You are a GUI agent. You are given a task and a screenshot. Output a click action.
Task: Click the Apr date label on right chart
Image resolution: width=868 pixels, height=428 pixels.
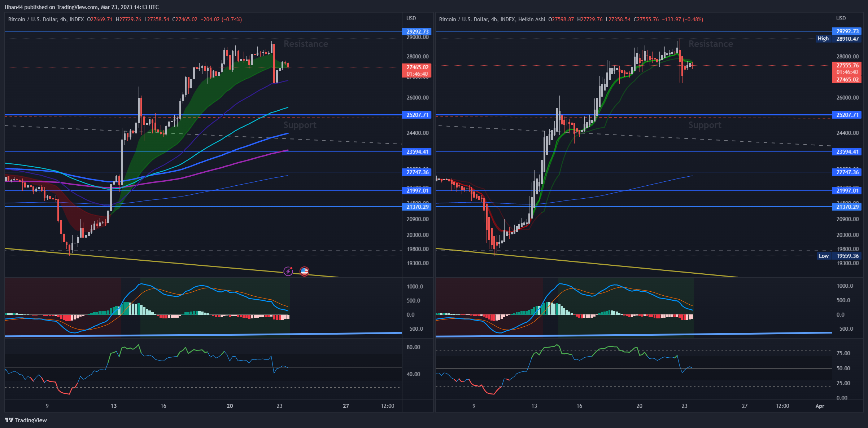[820, 406]
